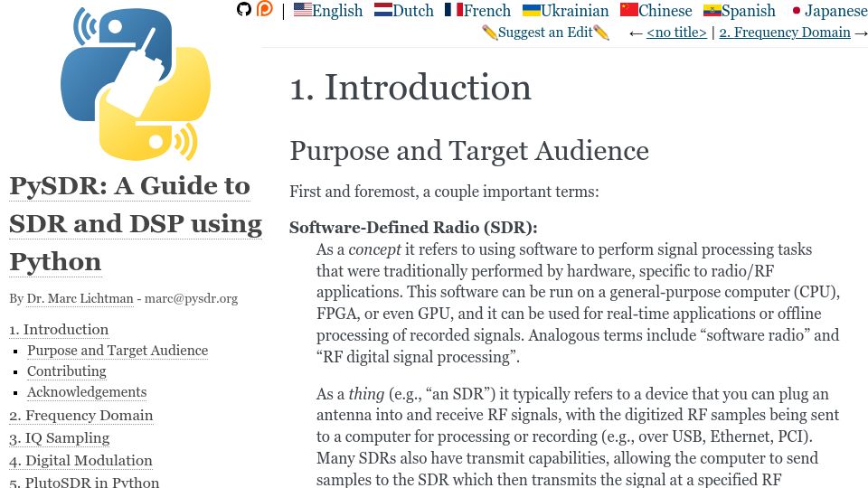Click the Ukrainian flag icon
This screenshot has width=868, height=488.
532,9
